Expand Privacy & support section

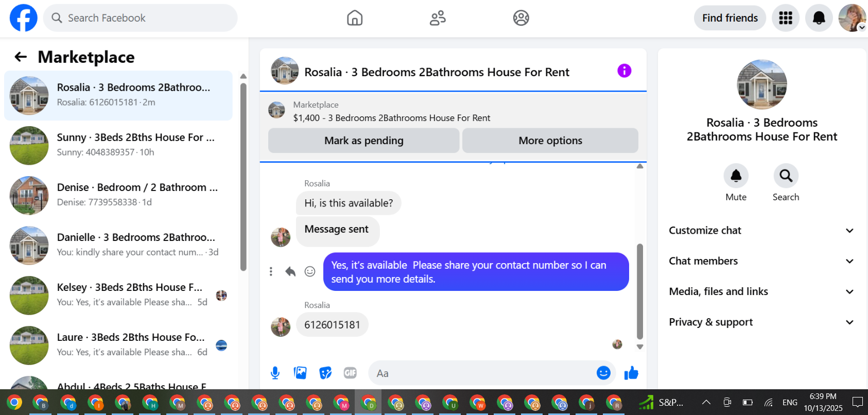pyautogui.click(x=761, y=322)
